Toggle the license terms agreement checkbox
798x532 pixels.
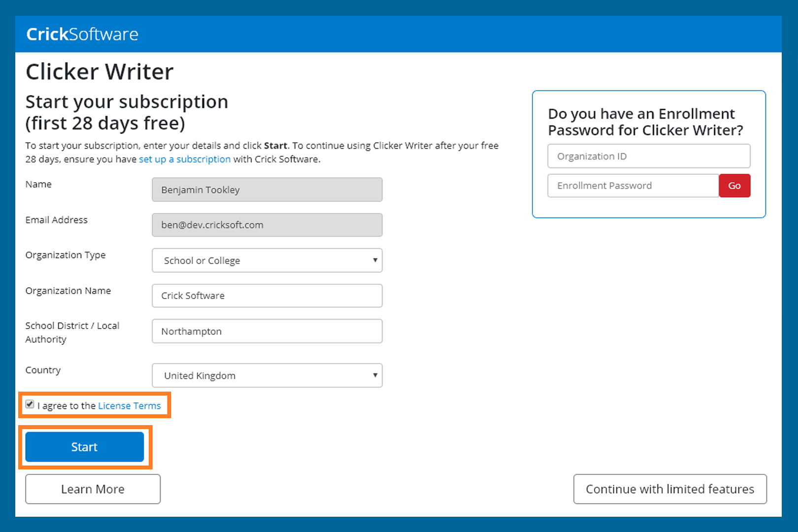30,404
